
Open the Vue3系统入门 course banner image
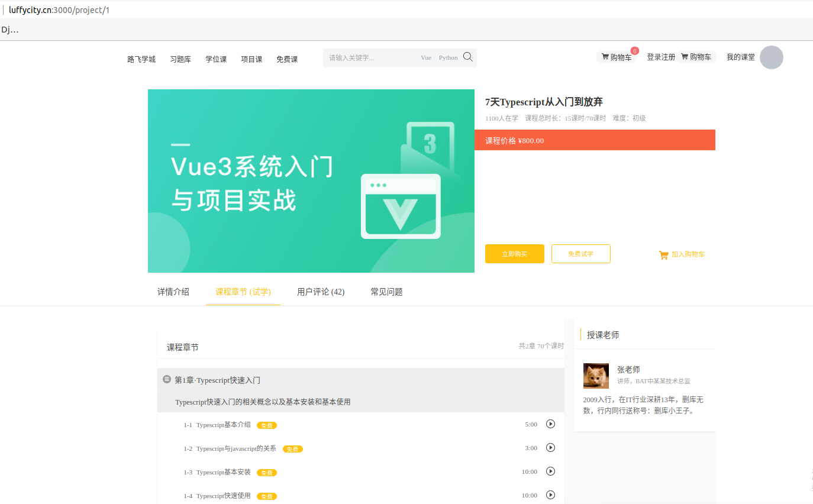pos(311,181)
